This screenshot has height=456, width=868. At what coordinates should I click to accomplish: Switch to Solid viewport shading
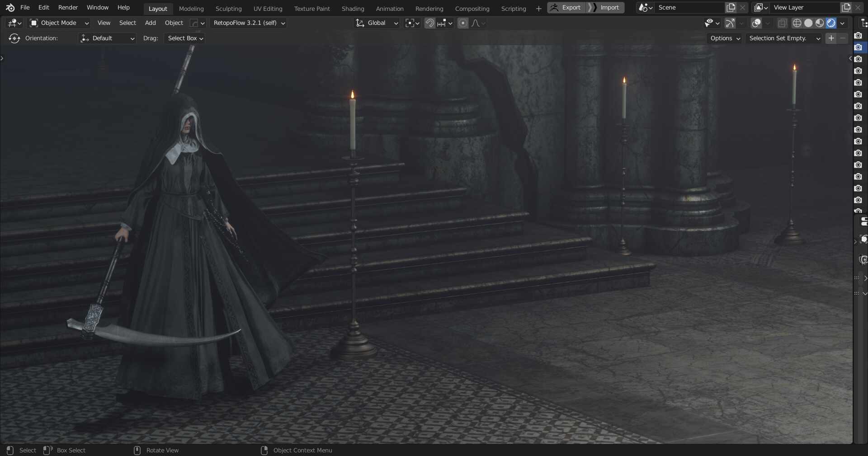(808, 23)
